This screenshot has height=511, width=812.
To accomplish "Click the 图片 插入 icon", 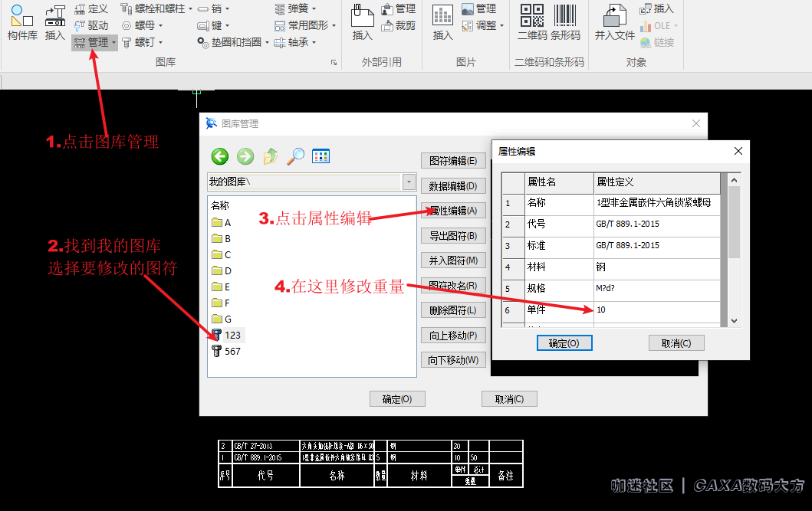I will coord(442,22).
